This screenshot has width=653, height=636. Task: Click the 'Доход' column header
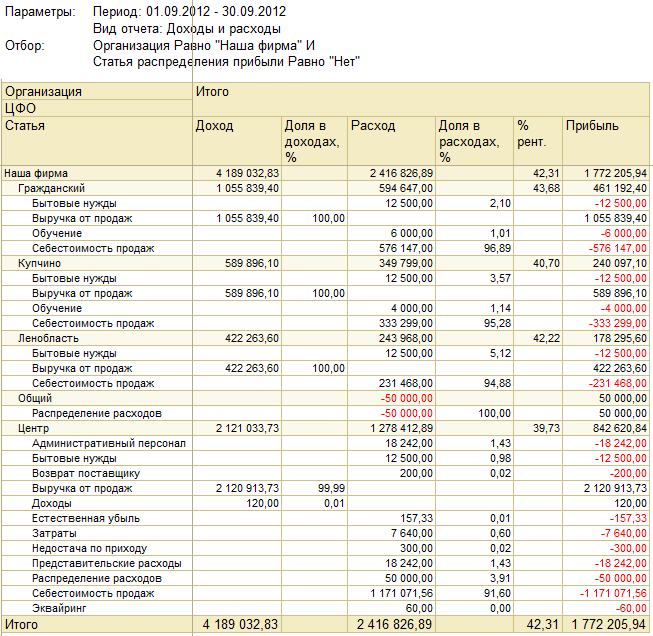coord(237,141)
